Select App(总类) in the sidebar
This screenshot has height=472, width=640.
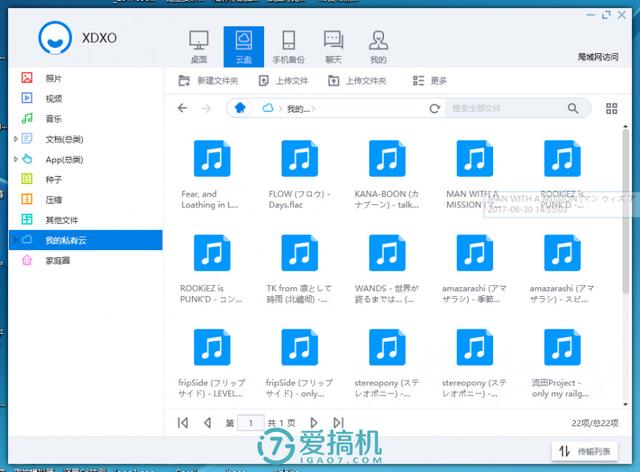(x=86, y=159)
